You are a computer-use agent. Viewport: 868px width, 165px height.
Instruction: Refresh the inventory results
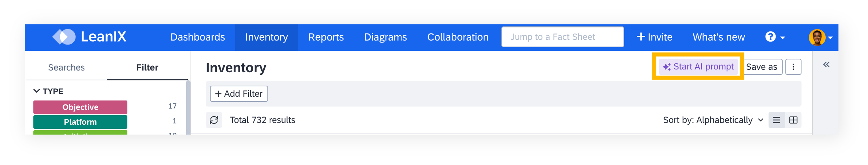(x=214, y=120)
